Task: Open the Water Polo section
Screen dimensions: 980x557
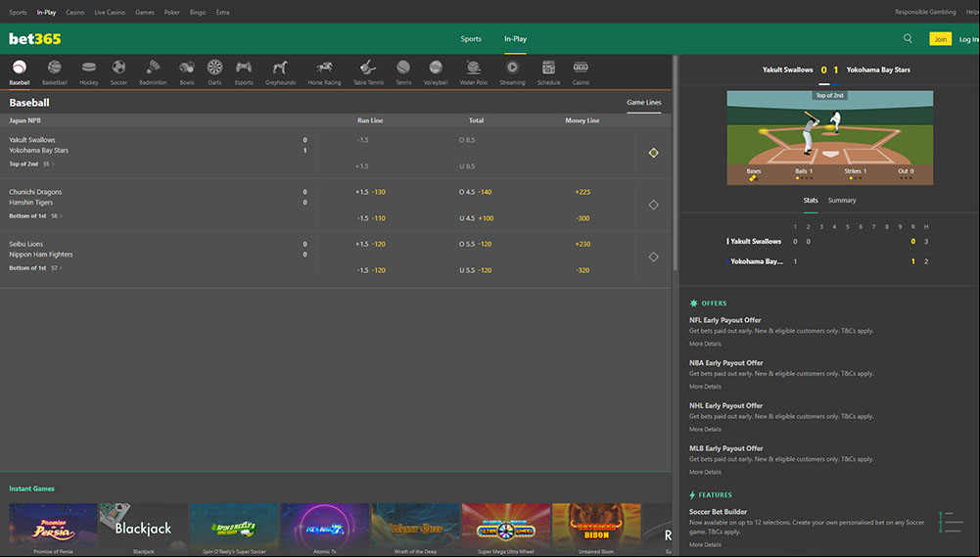Action: [473, 71]
